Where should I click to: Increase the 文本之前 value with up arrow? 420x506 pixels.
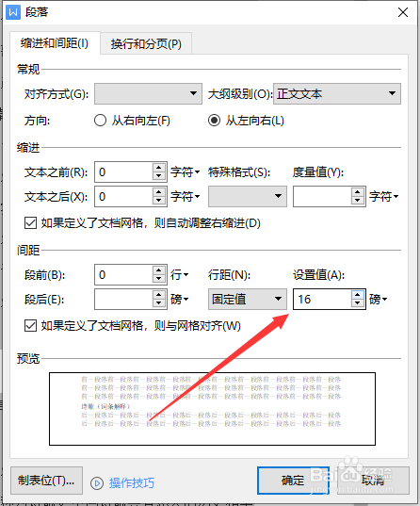(159, 168)
